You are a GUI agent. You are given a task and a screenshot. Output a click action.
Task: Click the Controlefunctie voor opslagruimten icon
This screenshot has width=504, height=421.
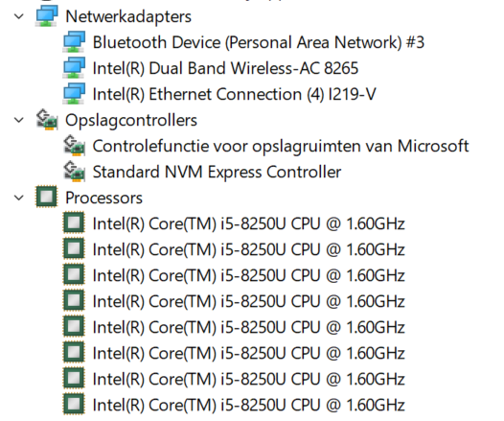pyautogui.click(x=74, y=146)
